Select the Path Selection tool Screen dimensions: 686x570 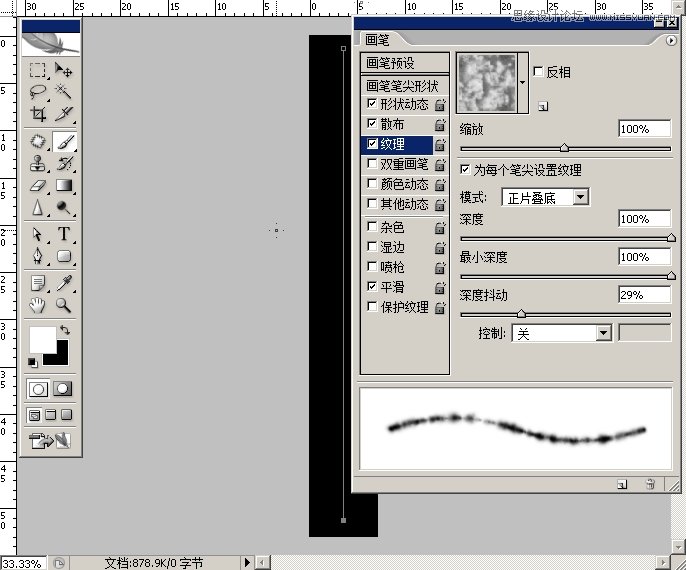tap(38, 234)
